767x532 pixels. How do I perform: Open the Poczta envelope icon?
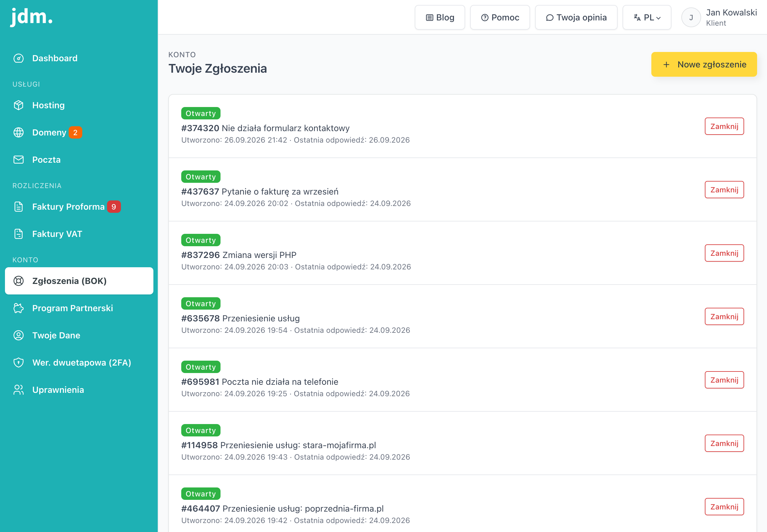pyautogui.click(x=18, y=160)
